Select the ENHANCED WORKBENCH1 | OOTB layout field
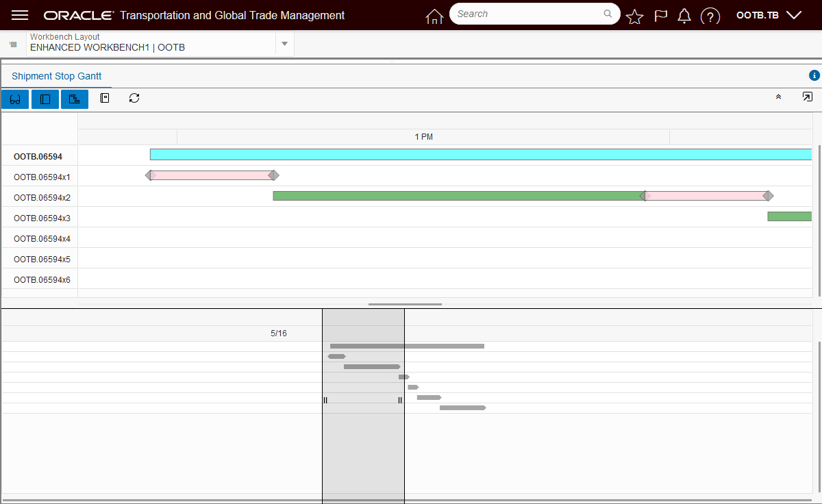 pyautogui.click(x=151, y=43)
